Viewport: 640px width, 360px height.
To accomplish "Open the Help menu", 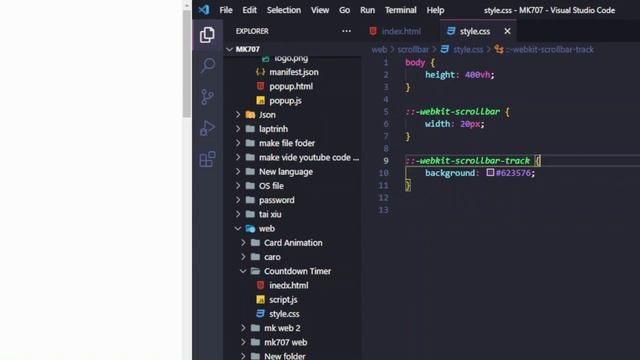I will (435, 10).
